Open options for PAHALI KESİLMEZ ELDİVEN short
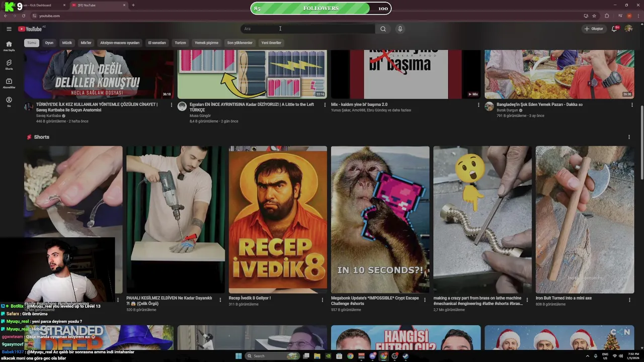The image size is (644, 362). (220, 300)
